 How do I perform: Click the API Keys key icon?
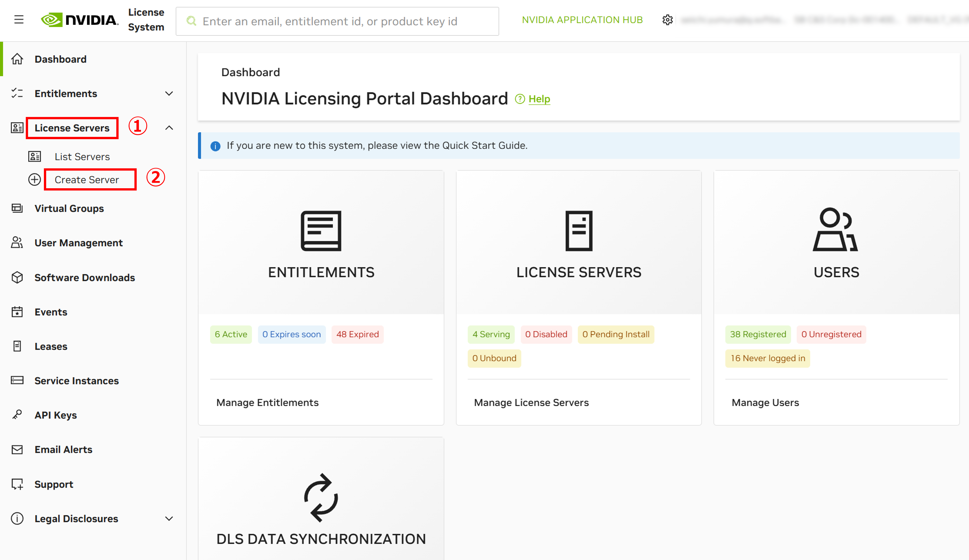[x=17, y=415]
